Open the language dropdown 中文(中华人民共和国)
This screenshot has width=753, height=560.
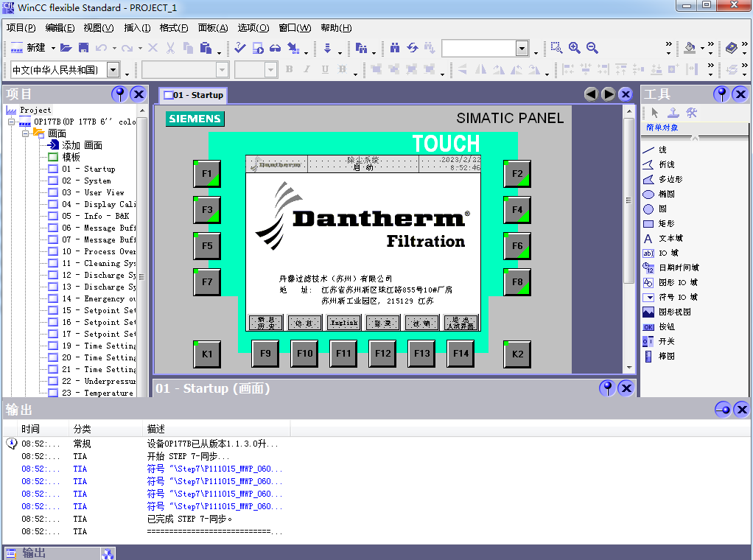point(113,70)
